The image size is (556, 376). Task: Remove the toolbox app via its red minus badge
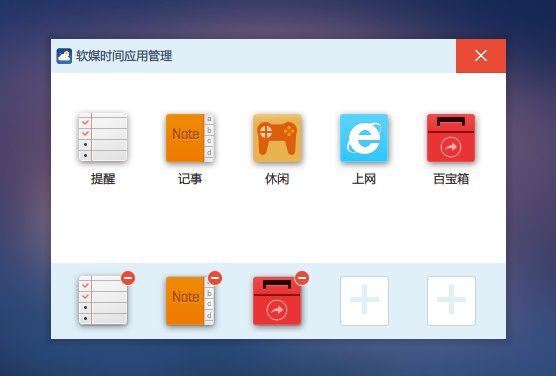(x=302, y=278)
